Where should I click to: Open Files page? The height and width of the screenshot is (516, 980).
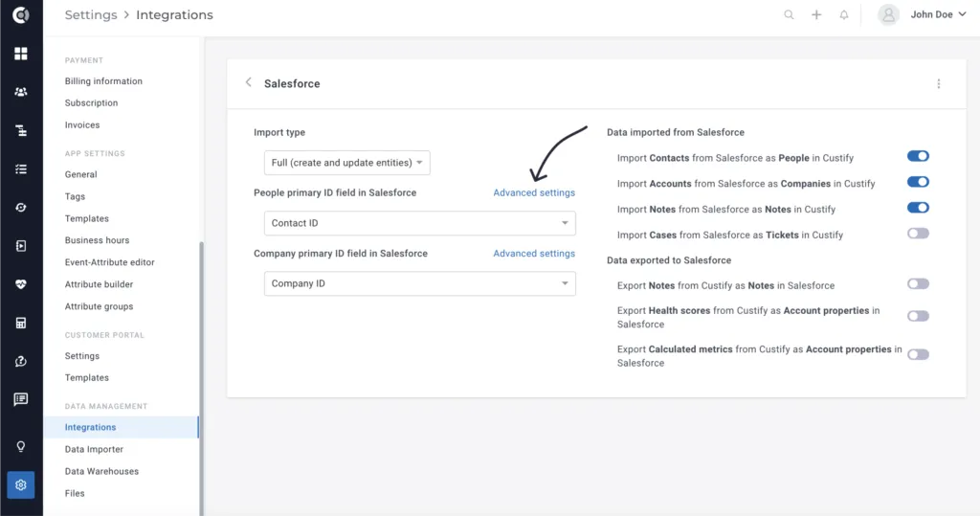coord(75,493)
